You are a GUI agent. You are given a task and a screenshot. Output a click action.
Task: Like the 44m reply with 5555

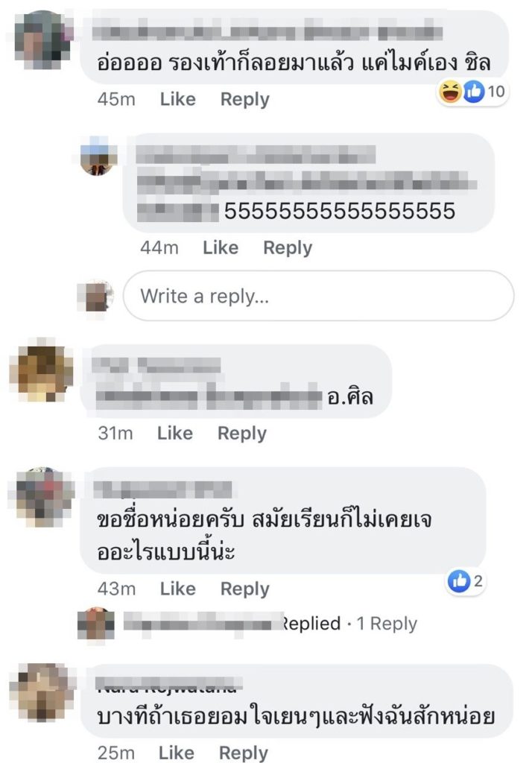tap(221, 247)
